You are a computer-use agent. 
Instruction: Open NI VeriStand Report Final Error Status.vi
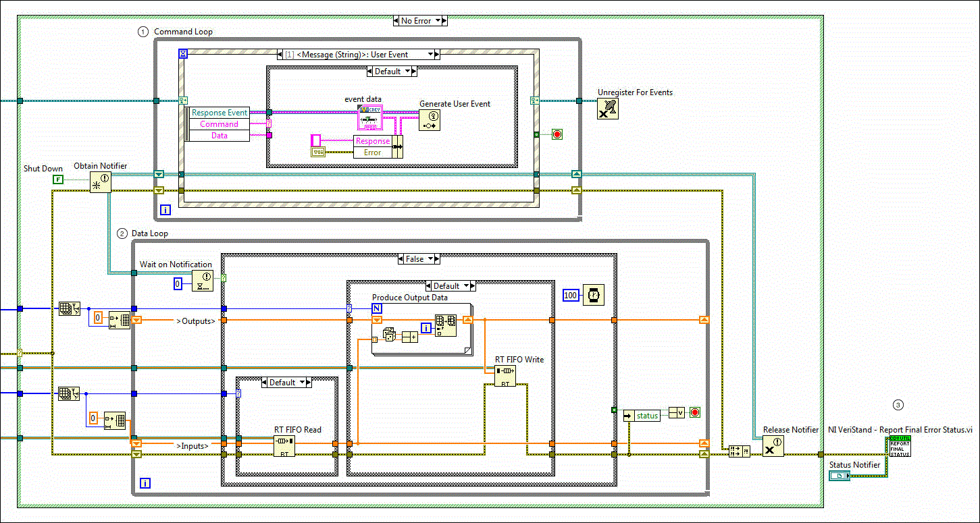tap(900, 446)
